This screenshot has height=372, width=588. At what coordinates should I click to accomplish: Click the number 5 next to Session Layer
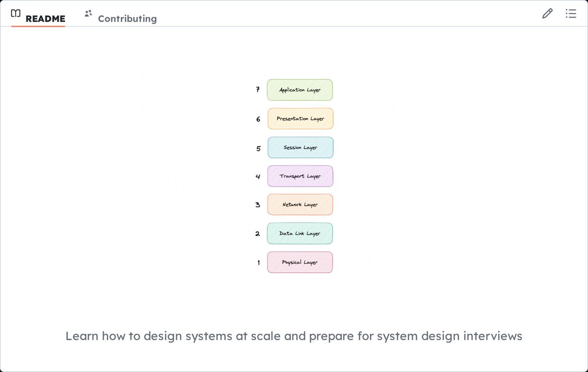tap(258, 148)
